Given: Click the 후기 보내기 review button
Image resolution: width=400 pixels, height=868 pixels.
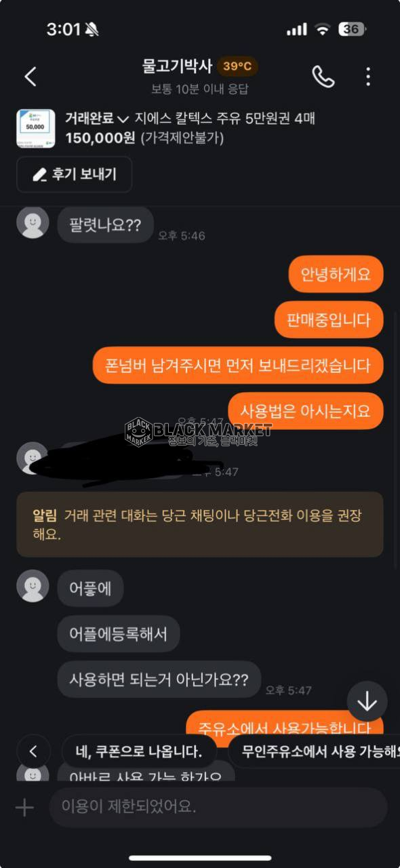Looking at the screenshot, I should click(75, 174).
